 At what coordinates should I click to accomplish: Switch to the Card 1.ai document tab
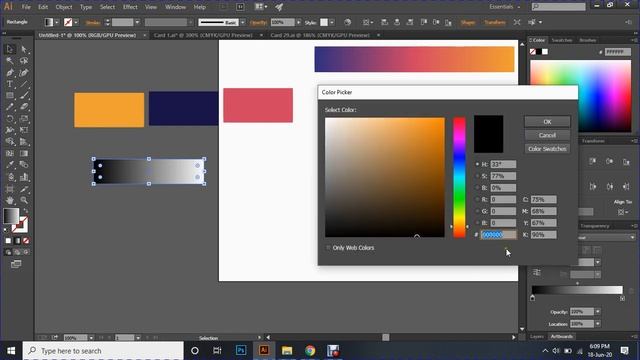click(203, 36)
